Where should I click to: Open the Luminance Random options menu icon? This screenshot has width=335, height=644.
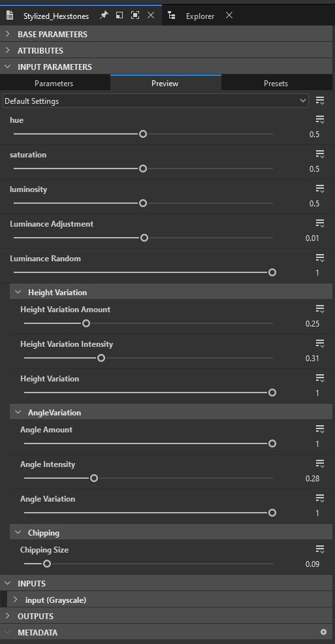tap(320, 259)
